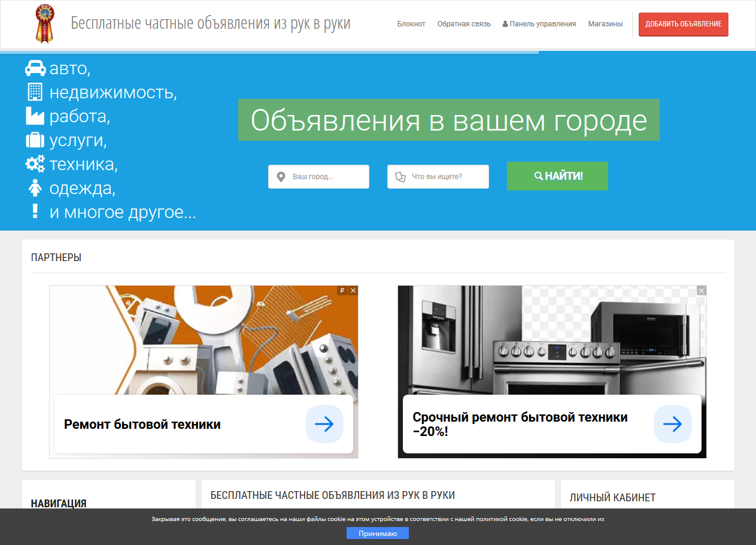Click the suitcase icon beside услуги
This screenshot has height=545, width=756.
point(35,140)
